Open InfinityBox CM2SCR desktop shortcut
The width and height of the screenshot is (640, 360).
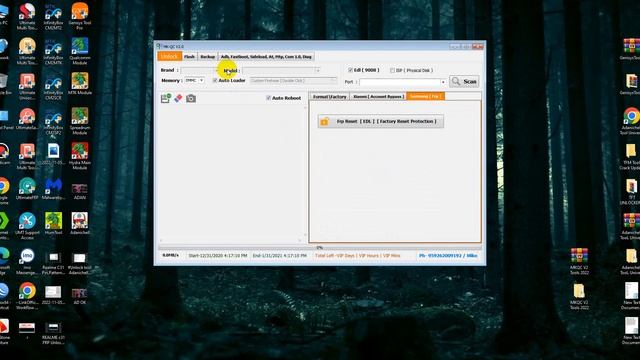53,87
